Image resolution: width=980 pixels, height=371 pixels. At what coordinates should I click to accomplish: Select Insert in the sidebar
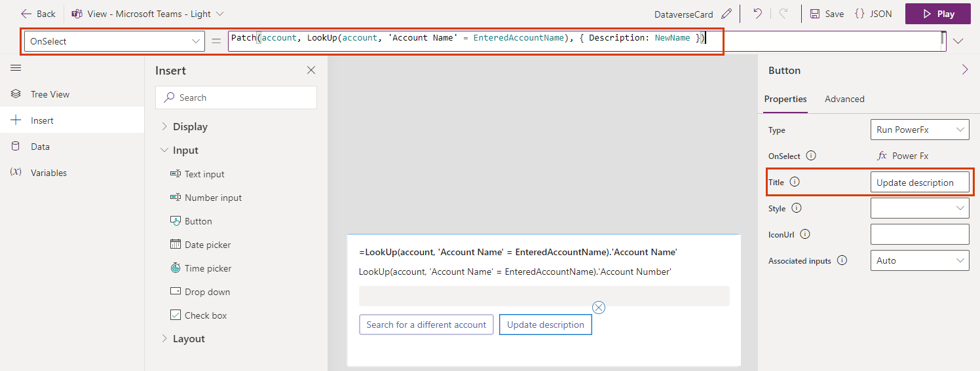72,120
